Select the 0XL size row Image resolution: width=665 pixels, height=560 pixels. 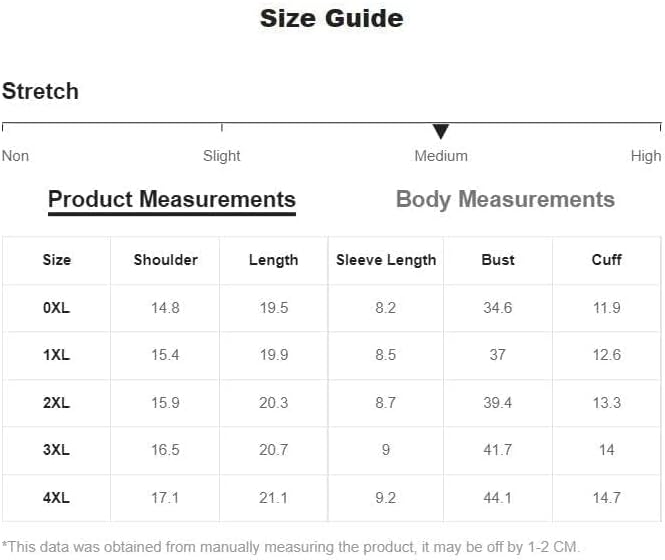[332, 308]
